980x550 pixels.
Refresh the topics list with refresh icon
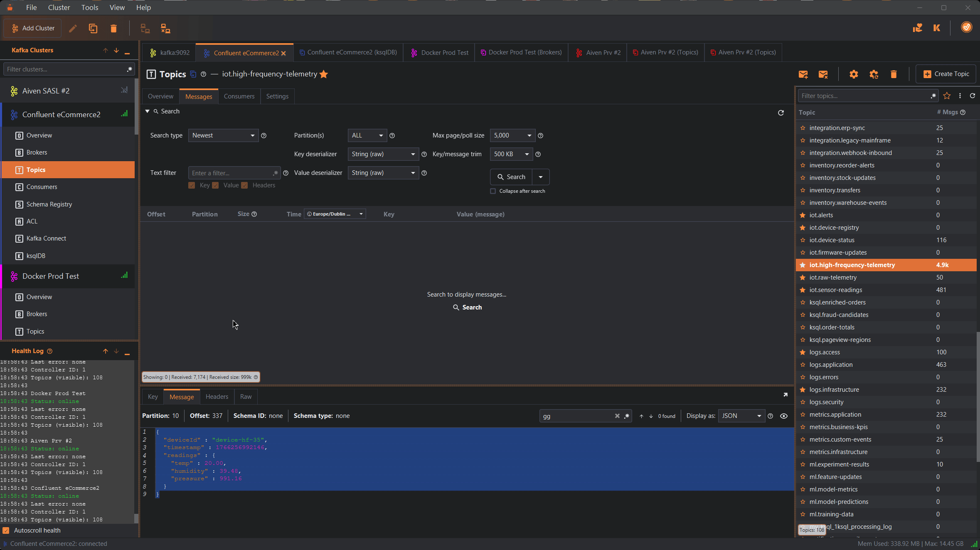pos(973,96)
